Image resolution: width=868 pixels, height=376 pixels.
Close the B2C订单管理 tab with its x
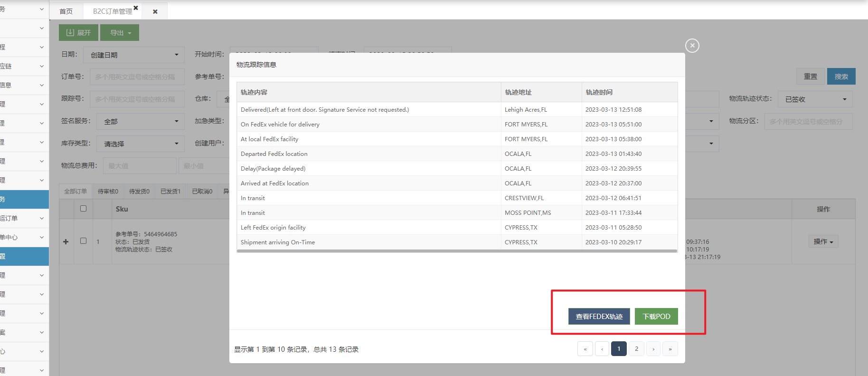[x=136, y=8]
